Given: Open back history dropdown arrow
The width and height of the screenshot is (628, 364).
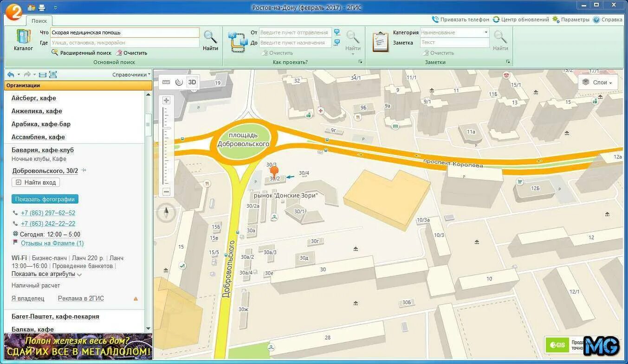Looking at the screenshot, I should (19, 75).
